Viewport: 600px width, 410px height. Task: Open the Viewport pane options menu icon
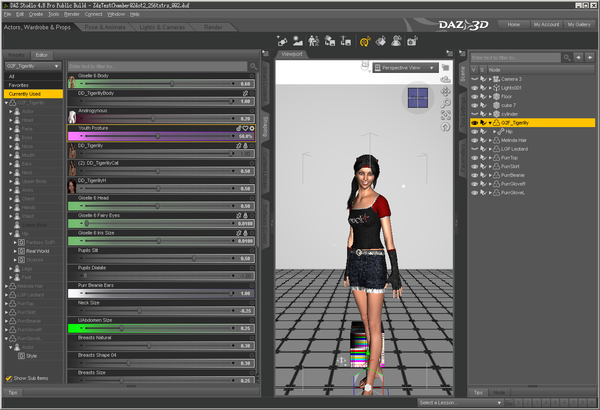[x=450, y=54]
